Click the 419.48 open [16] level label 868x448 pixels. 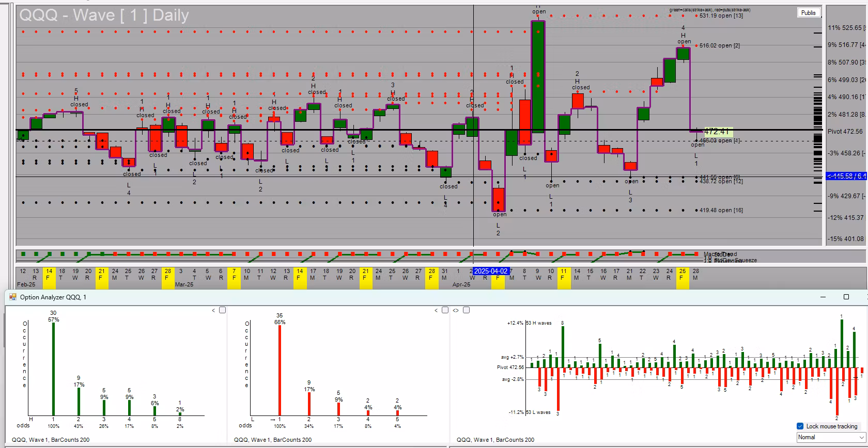click(x=721, y=211)
